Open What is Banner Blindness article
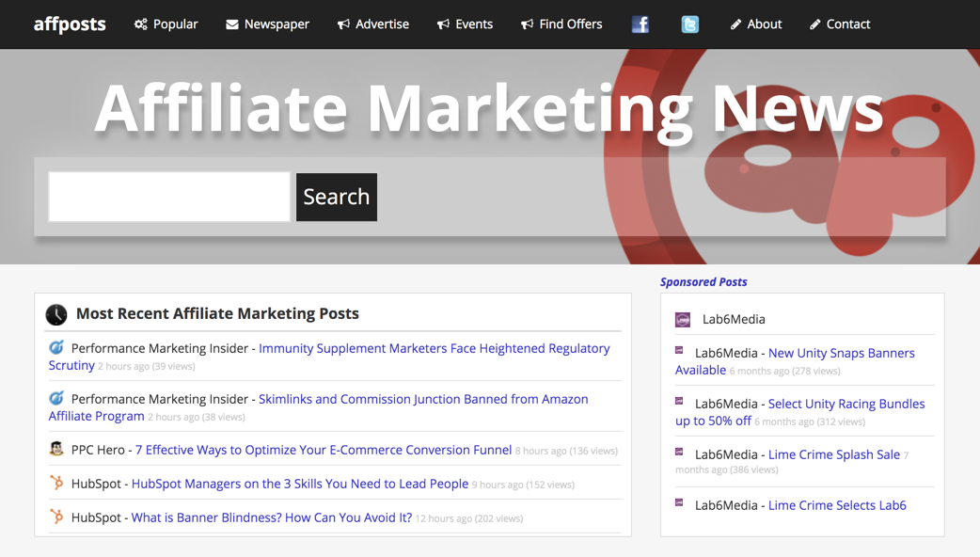Image resolution: width=980 pixels, height=557 pixels. click(272, 517)
